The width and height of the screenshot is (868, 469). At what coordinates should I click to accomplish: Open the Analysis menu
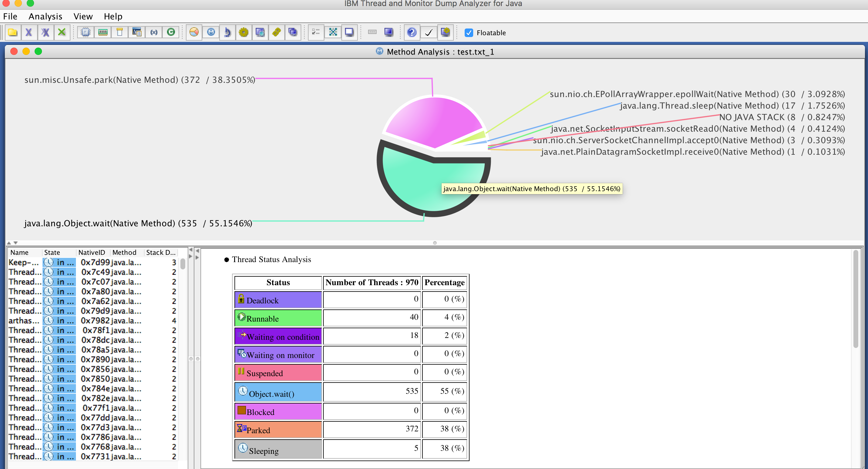tap(46, 16)
